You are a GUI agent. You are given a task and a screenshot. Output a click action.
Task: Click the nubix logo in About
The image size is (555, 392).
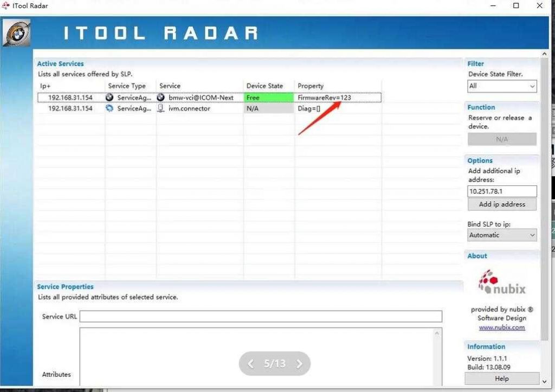[501, 282]
